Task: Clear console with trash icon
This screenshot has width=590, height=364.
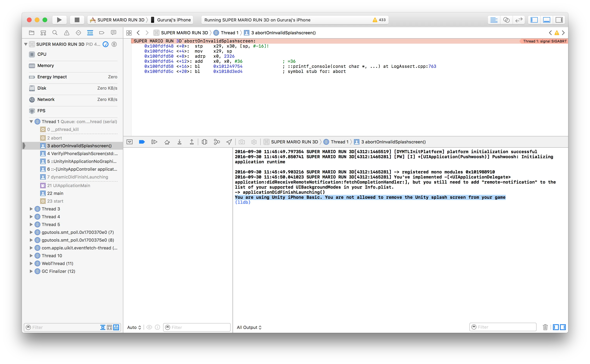Action: click(545, 327)
